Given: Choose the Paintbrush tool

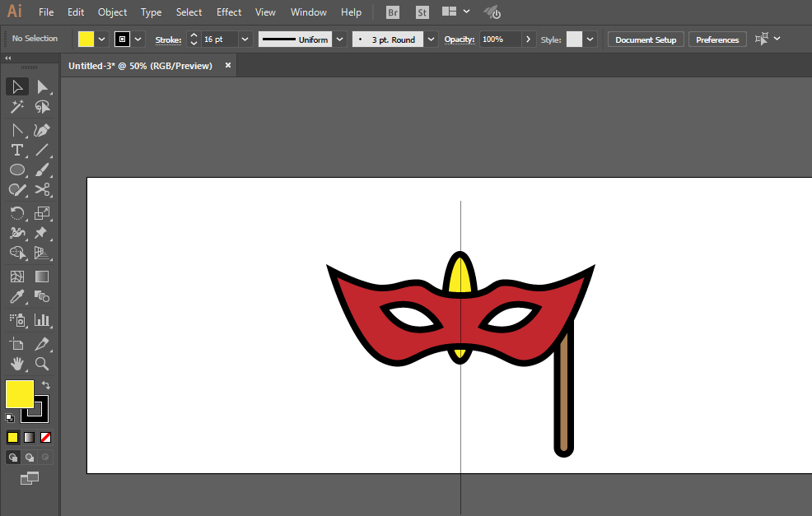Looking at the screenshot, I should point(42,170).
